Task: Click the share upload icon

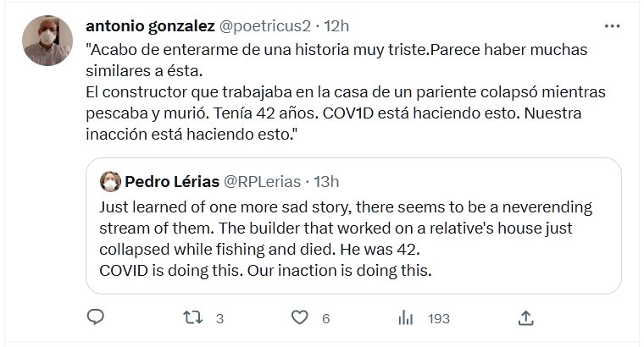Action: [525, 318]
